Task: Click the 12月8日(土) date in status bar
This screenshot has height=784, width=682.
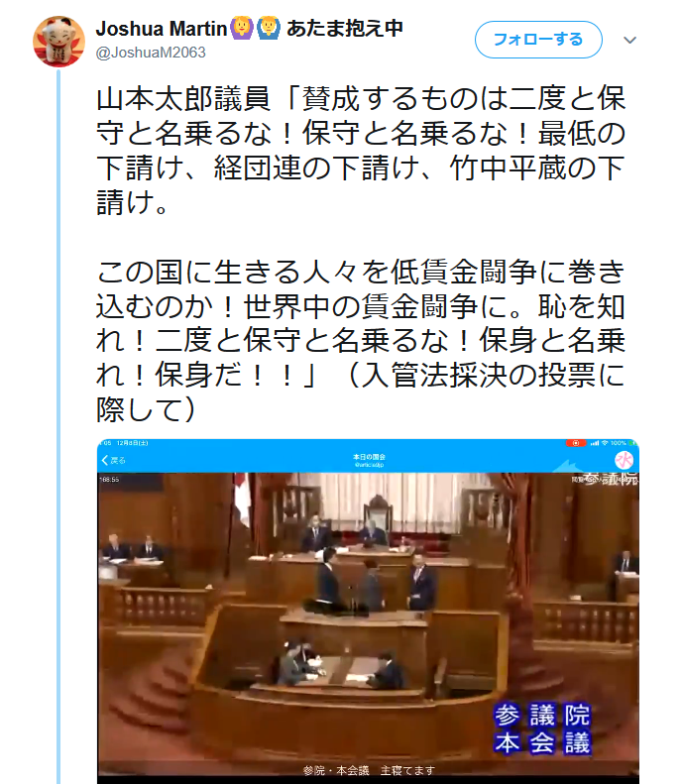Action: [132, 443]
